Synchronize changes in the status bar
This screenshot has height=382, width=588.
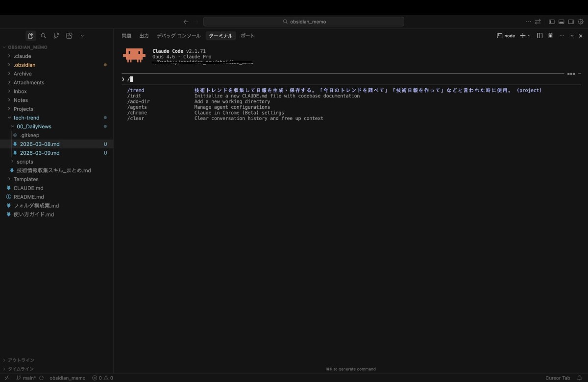(x=42, y=378)
